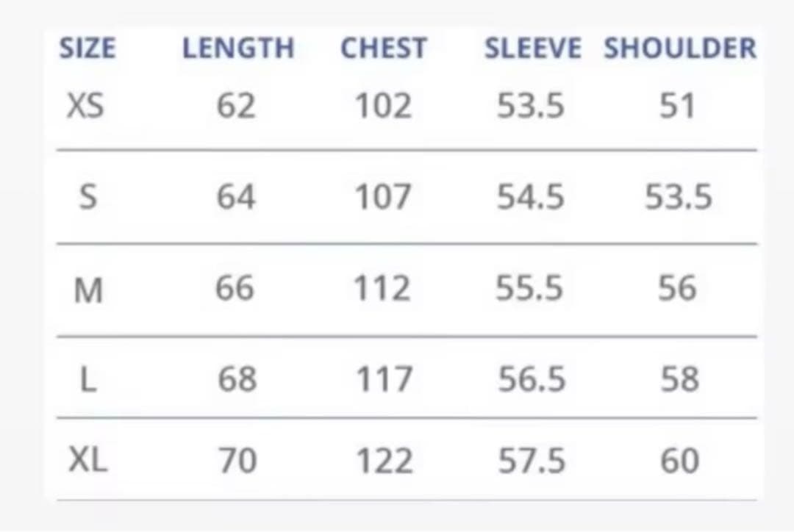Image resolution: width=794 pixels, height=532 pixels.
Task: Select the M size row label
Action: (88, 290)
